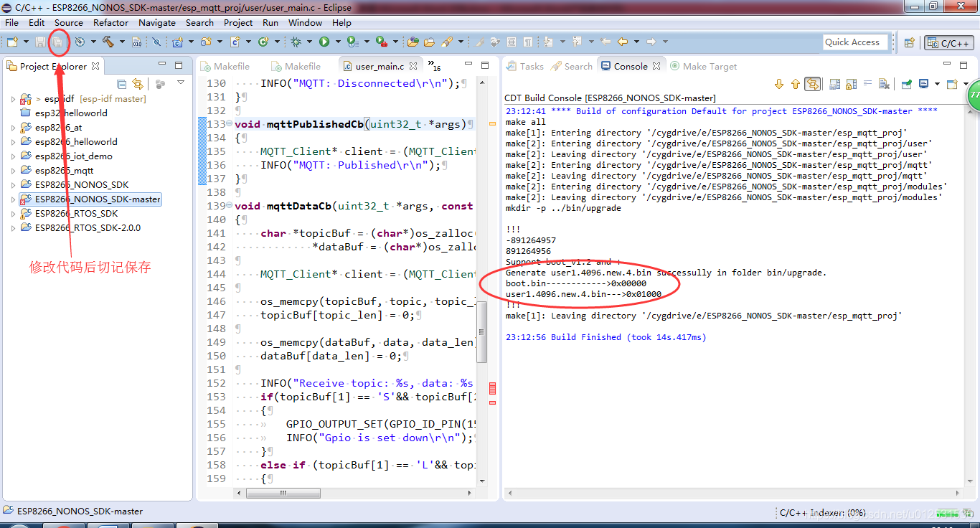Click the New Class green C icon
Viewport: 980px width, 528px height.
click(263, 42)
